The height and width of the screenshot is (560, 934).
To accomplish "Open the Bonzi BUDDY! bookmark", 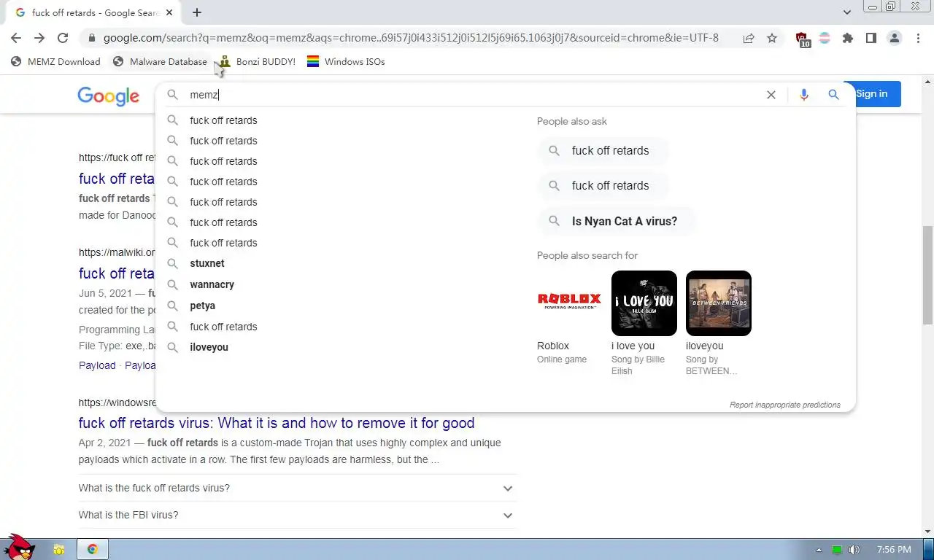I will coord(258,62).
